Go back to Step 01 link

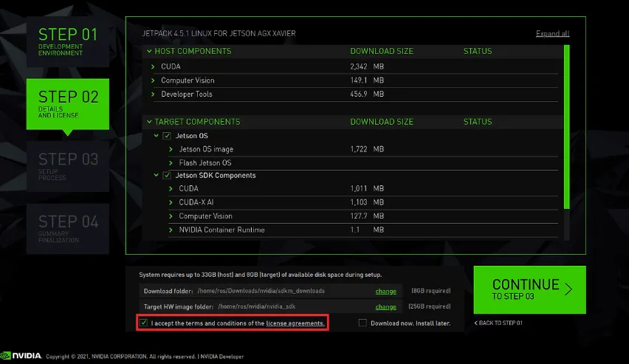(x=498, y=323)
